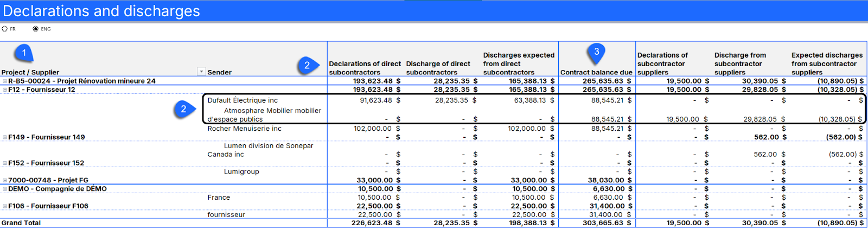Click the 91,623.48 declarations value for Dufault
The width and height of the screenshot is (868, 229).
pyautogui.click(x=375, y=100)
